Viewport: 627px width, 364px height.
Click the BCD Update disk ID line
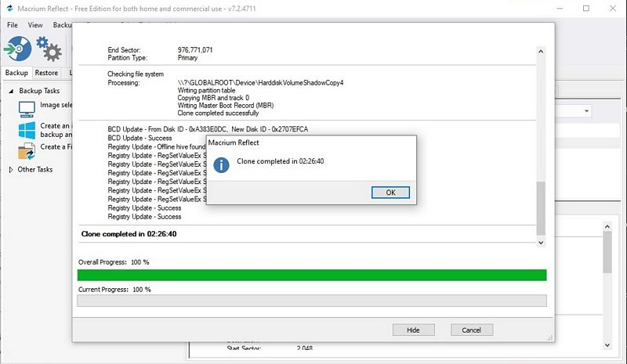click(x=208, y=129)
